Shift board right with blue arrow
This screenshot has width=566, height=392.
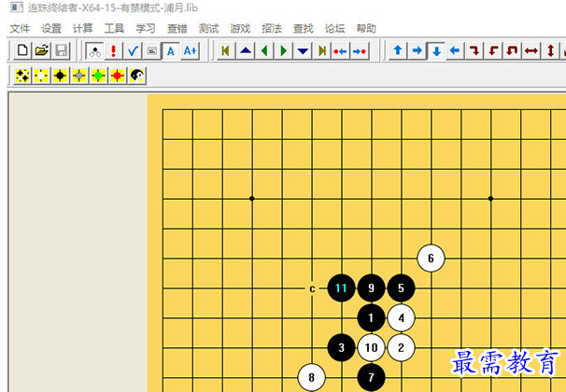417,50
